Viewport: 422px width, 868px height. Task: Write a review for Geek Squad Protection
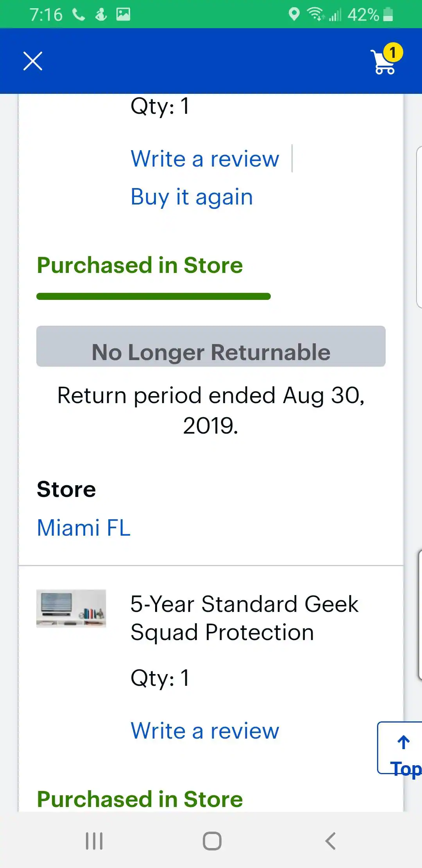(205, 731)
